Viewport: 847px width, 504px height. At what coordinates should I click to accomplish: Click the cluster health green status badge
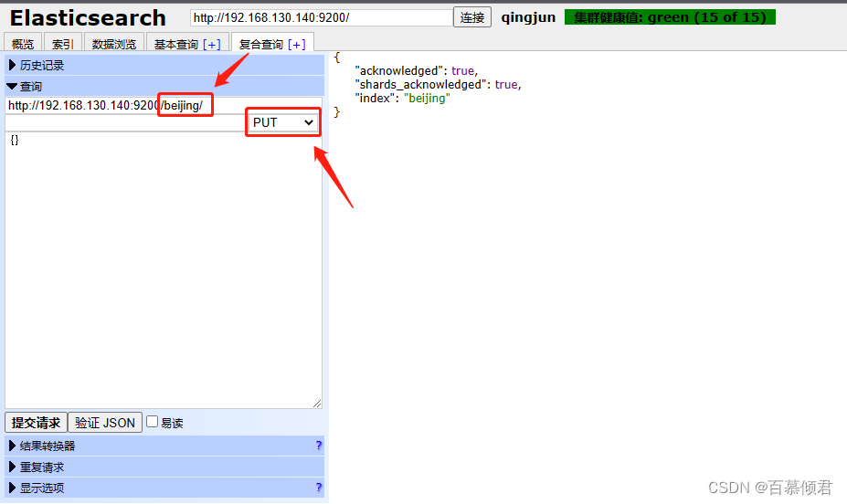[670, 17]
